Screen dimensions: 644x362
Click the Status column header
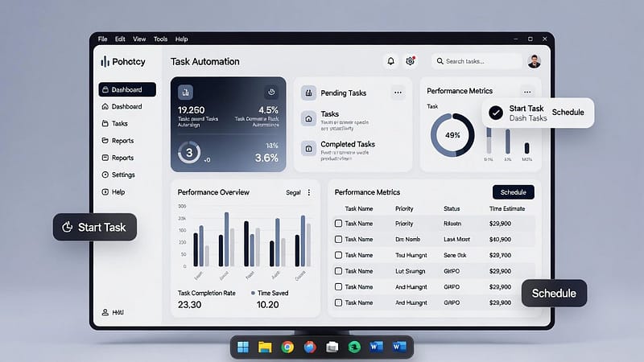(452, 208)
